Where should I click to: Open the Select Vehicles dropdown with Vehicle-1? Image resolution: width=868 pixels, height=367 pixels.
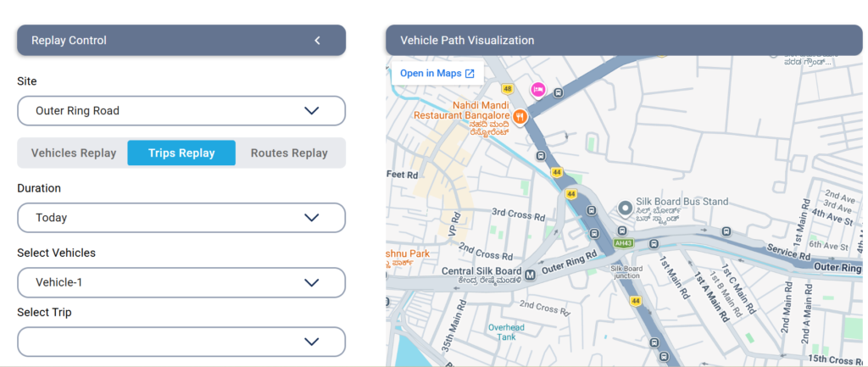(181, 282)
